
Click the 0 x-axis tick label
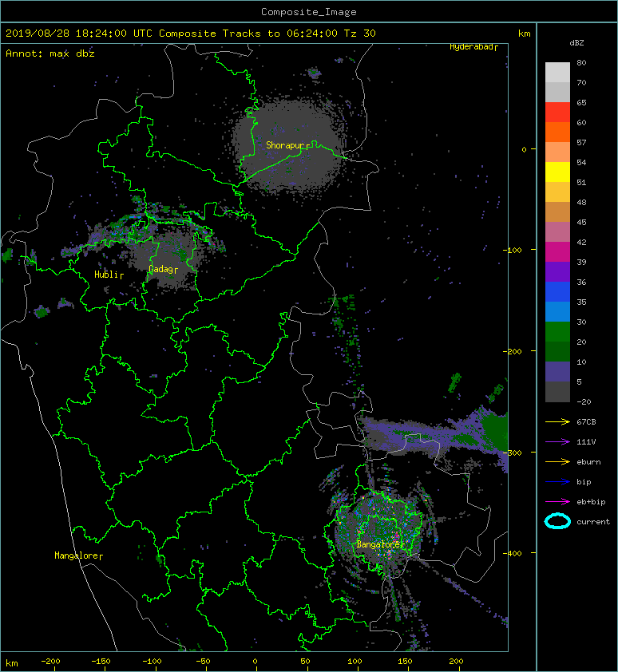255,662
